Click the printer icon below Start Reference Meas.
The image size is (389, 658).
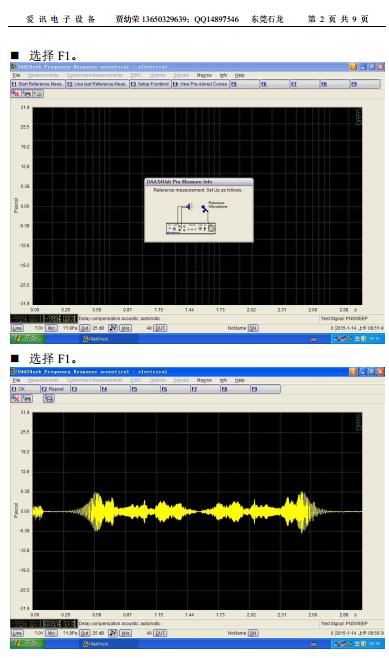(x=27, y=93)
